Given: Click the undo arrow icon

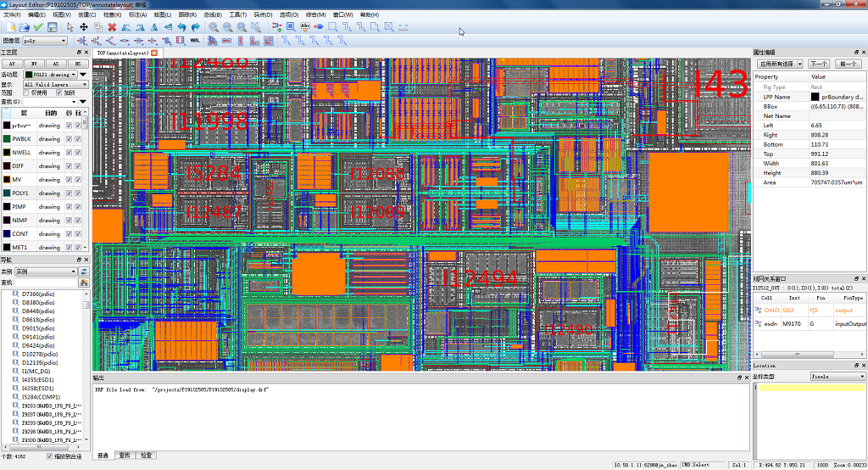Looking at the screenshot, I should [x=181, y=26].
